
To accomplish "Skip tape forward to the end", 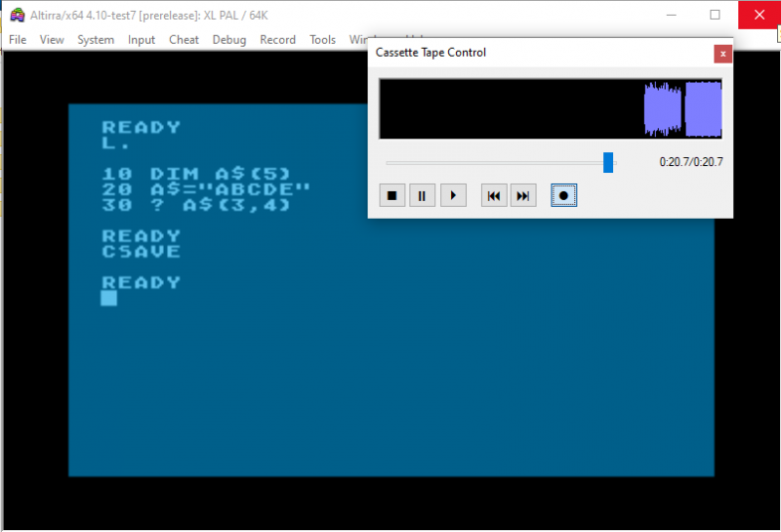I will [x=524, y=195].
